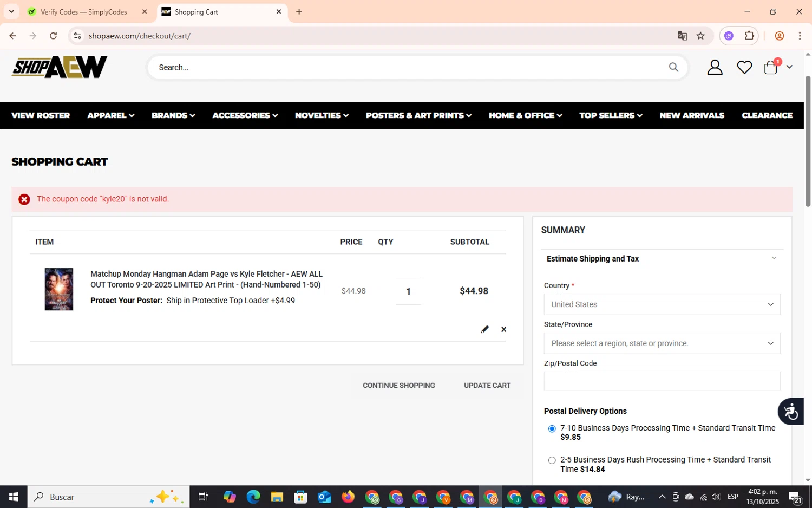812x508 pixels.
Task: Open File Explorer from taskbar
Action: (277, 497)
